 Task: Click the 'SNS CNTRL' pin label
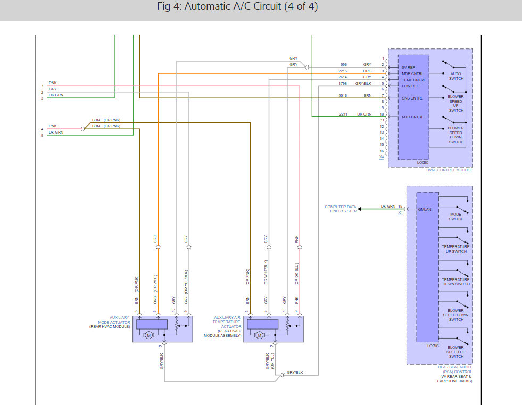(412, 98)
